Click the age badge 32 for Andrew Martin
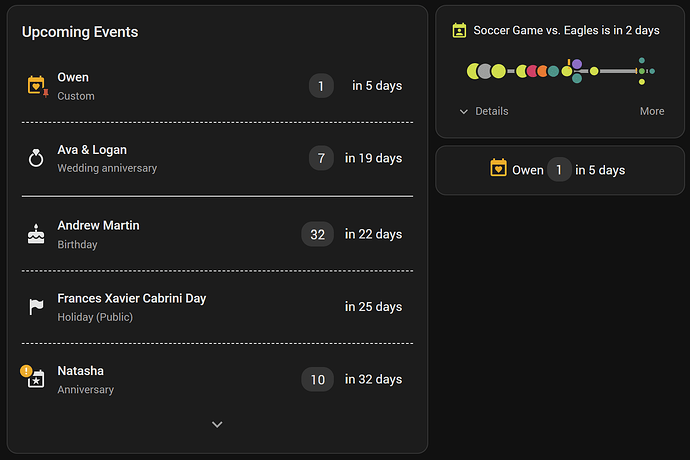Image resolution: width=690 pixels, height=460 pixels. [317, 234]
